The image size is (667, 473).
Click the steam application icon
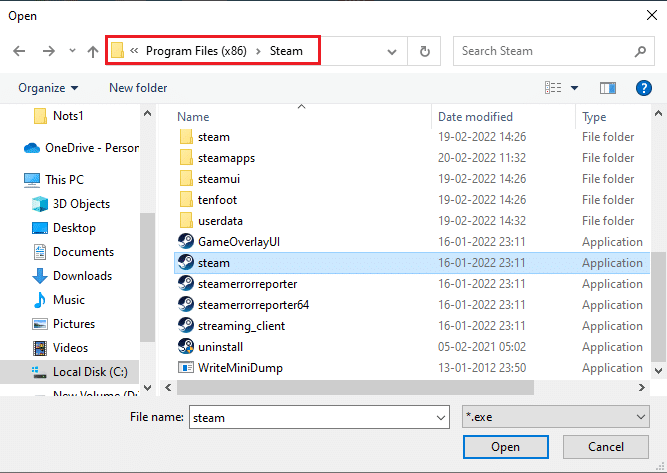click(x=186, y=262)
